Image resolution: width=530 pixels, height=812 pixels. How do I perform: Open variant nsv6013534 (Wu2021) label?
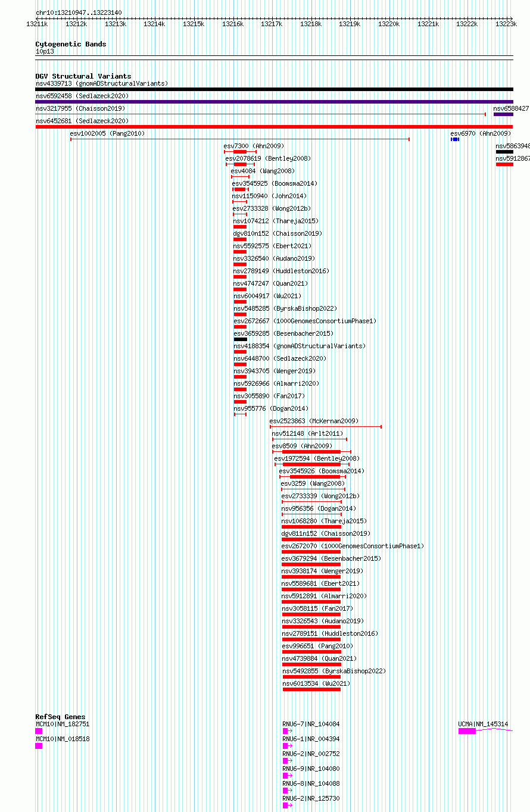tap(316, 683)
